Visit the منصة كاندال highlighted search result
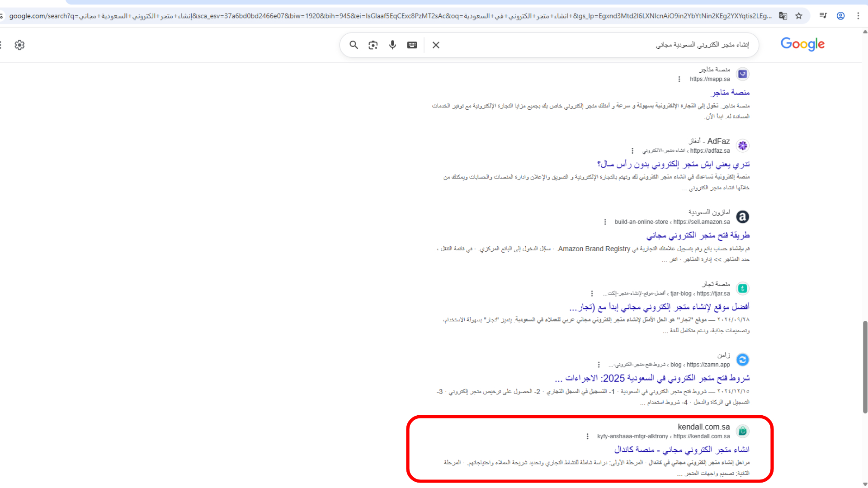Viewport: 868px width, 488px height. 683,449
